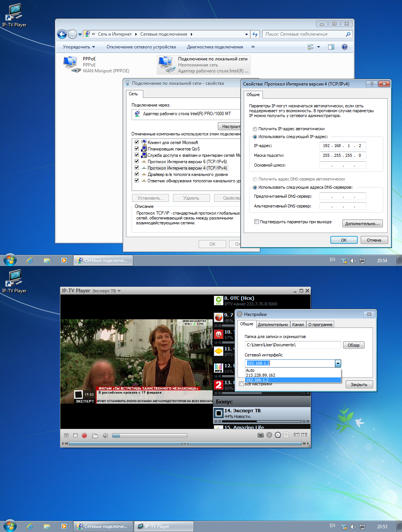This screenshot has height=532, width=402.
Task: Click Диагностика подключения in the toolbar
Action: [x=215, y=47]
